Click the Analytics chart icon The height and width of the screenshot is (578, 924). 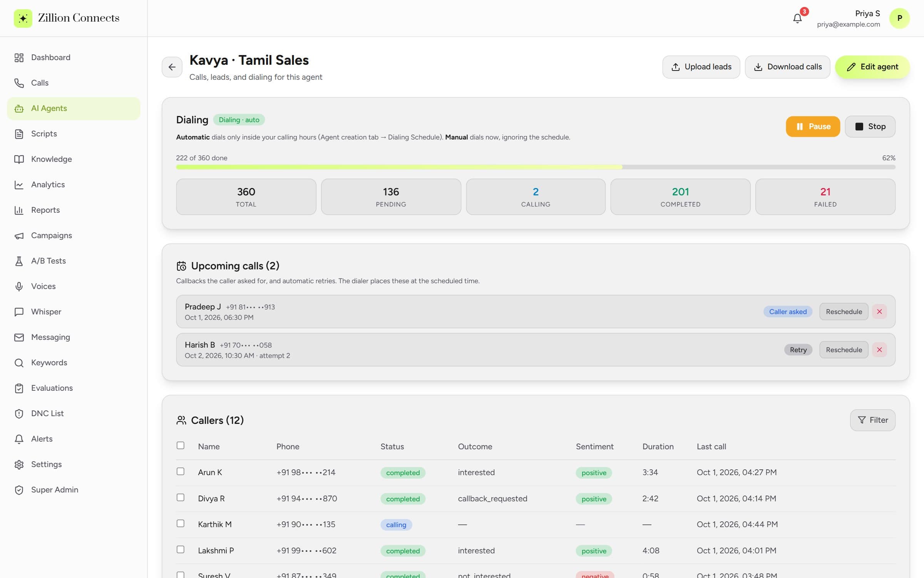[x=19, y=185]
